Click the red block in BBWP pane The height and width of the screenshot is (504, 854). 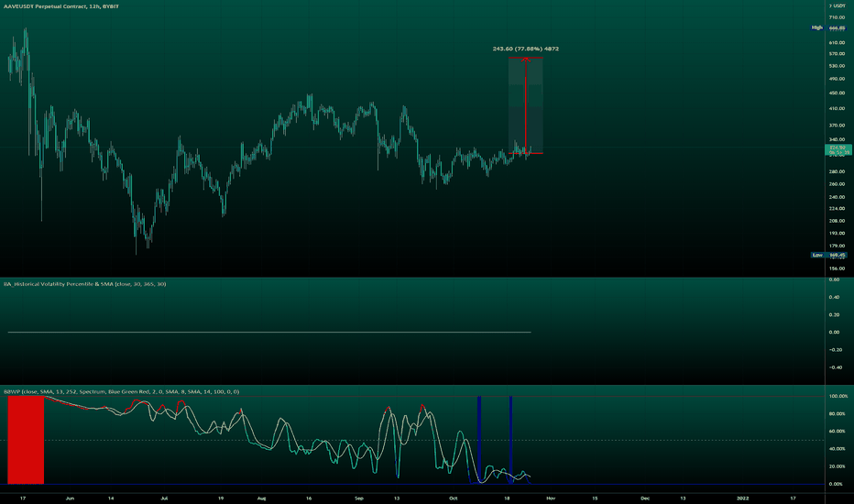point(26,440)
